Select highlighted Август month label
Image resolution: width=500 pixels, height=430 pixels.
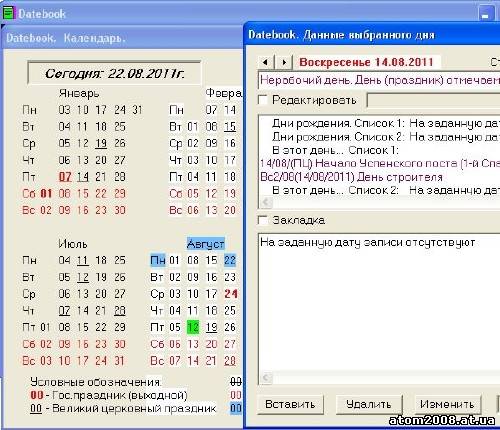205,244
